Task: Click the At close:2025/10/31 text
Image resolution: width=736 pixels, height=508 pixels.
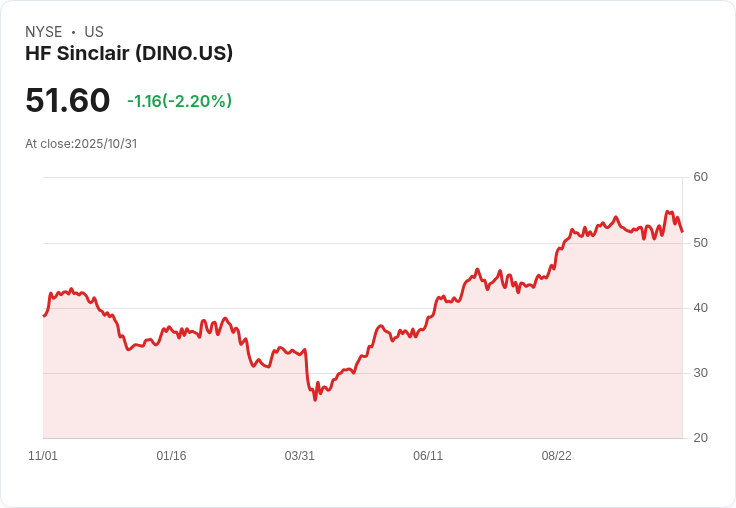Action: [x=81, y=144]
